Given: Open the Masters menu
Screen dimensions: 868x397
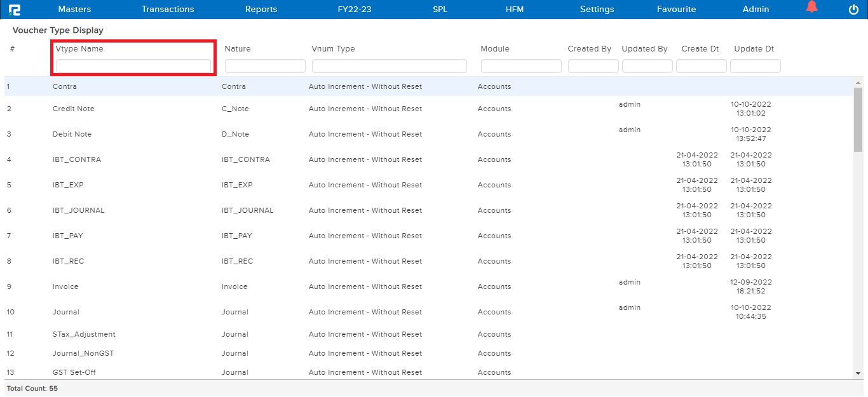Looking at the screenshot, I should (x=74, y=9).
